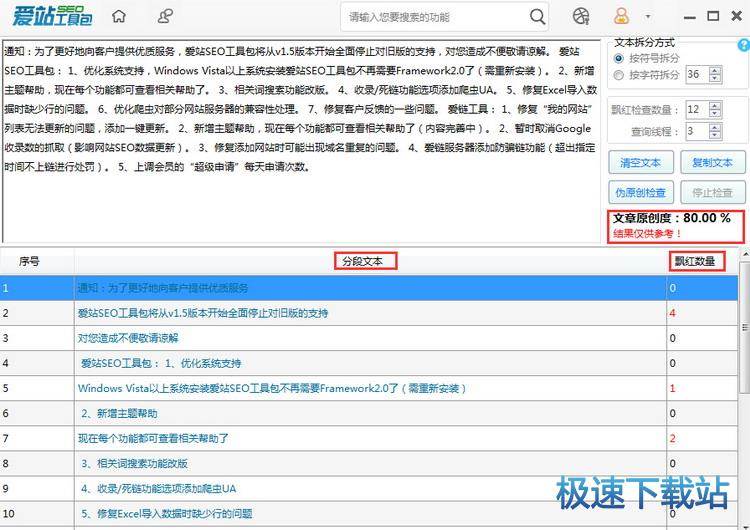Viewport: 750px width, 530px height.
Task: Select row 现在每个功能都可查看相关帮助了
Action: click(369, 438)
